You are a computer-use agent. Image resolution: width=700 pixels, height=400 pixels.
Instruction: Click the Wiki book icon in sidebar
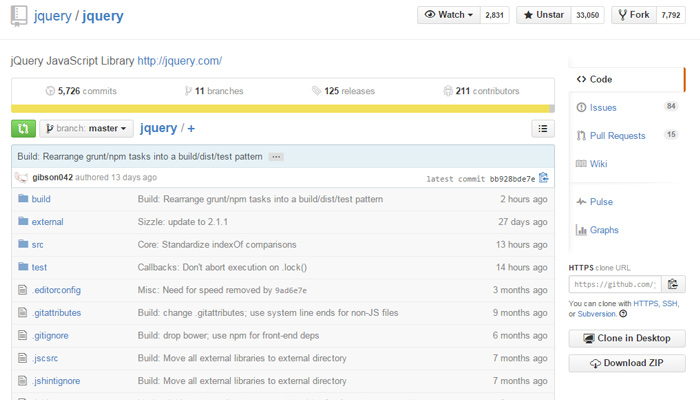(581, 164)
